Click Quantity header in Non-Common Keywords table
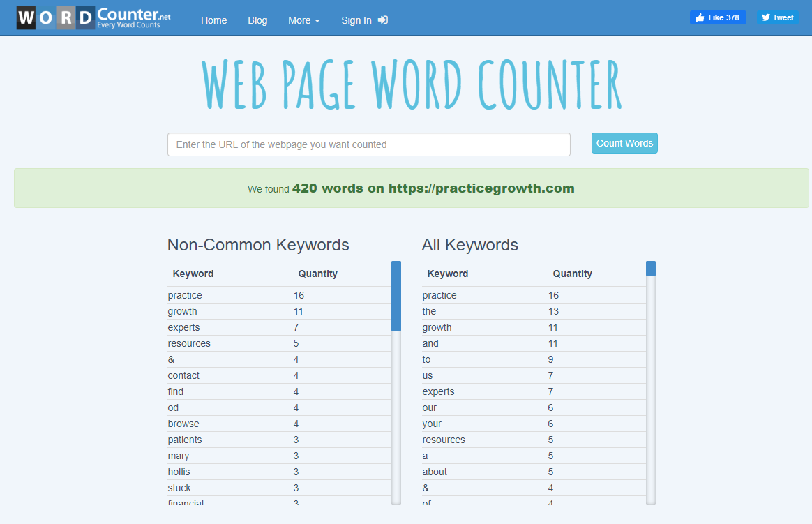Viewport: 812px width, 524px height. [x=317, y=274]
